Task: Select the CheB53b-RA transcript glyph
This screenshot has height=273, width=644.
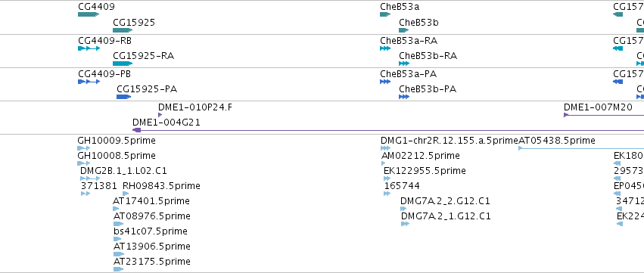Action: click(x=404, y=64)
